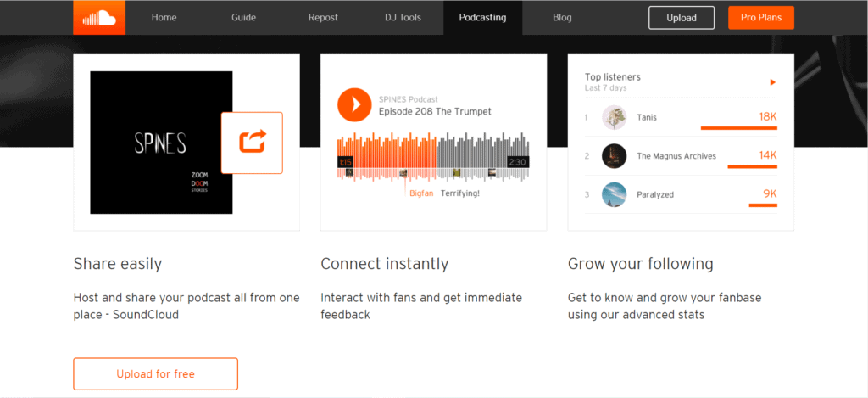The height and width of the screenshot is (398, 868).
Task: Open The Magnus Archives avatar
Action: pyautogui.click(x=614, y=156)
